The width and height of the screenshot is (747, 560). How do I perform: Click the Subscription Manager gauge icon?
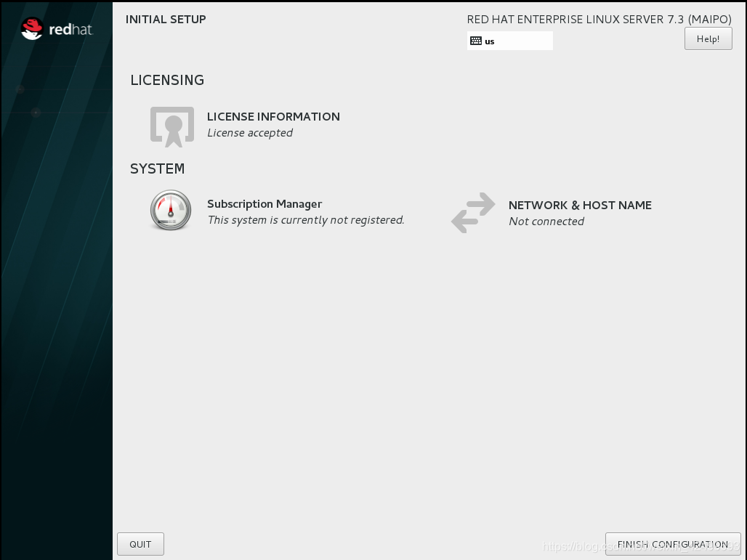pyautogui.click(x=171, y=210)
